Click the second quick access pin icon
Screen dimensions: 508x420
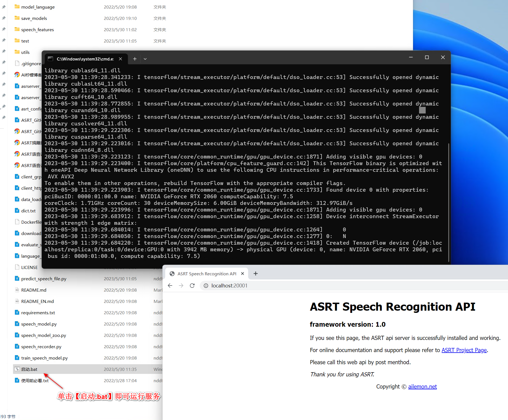[4, 18]
